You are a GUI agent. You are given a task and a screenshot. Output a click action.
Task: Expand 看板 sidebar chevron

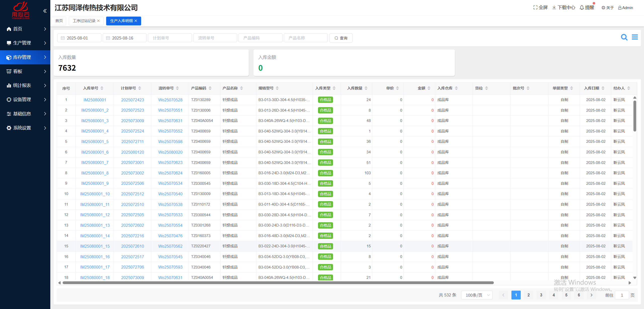pyautogui.click(x=45, y=71)
